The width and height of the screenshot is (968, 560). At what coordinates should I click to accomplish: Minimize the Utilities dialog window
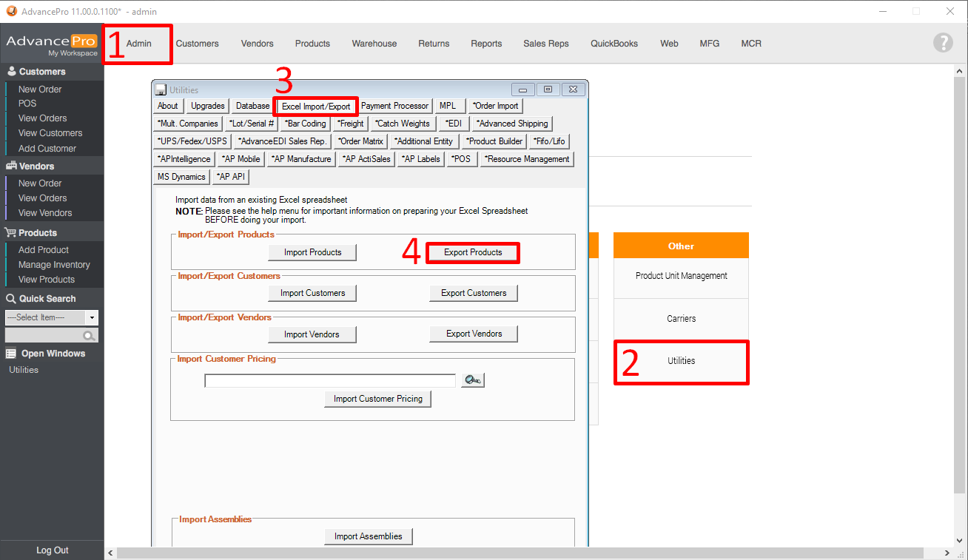[x=522, y=90]
